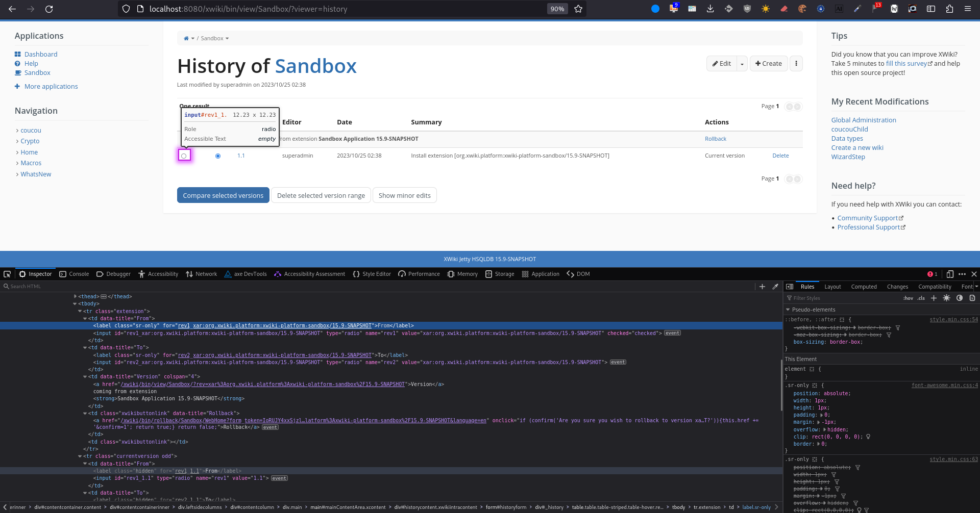Click the browser reload icon

pyautogui.click(x=49, y=9)
